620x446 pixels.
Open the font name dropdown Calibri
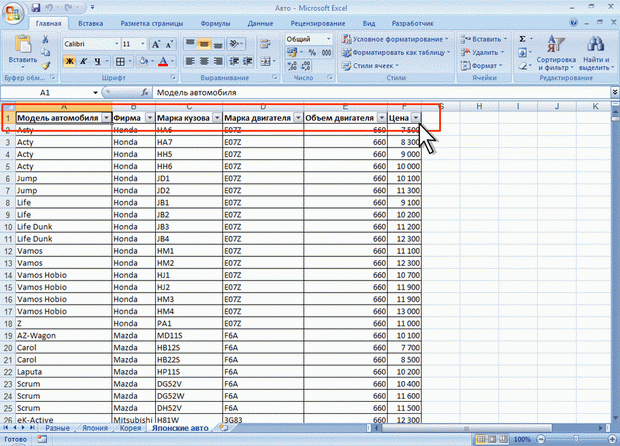click(x=117, y=44)
